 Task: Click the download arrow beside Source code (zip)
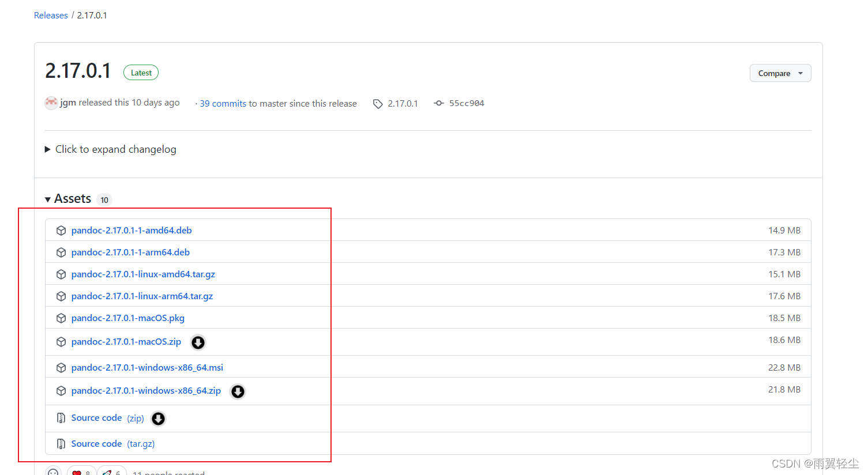(x=158, y=419)
